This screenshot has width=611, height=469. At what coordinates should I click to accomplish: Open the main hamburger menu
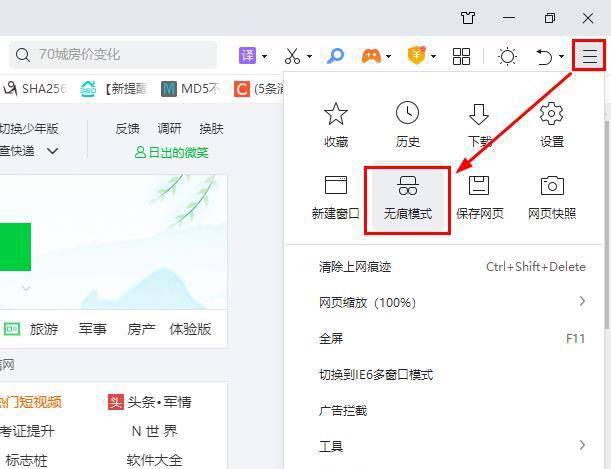[x=589, y=56]
